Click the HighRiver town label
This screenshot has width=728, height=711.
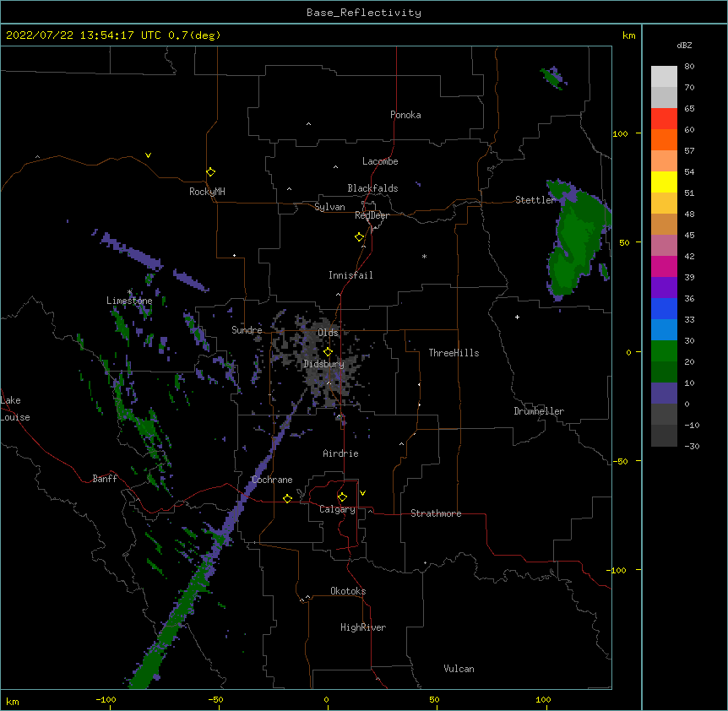[363, 627]
